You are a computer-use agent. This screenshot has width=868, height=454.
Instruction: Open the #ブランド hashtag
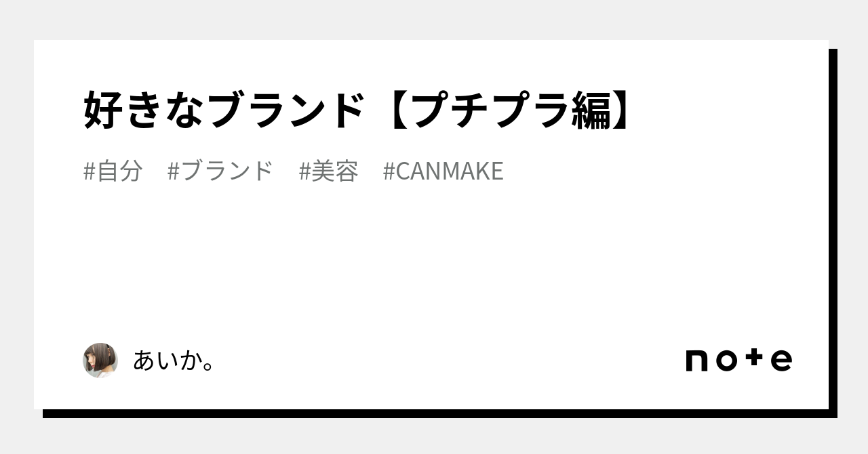click(x=220, y=171)
